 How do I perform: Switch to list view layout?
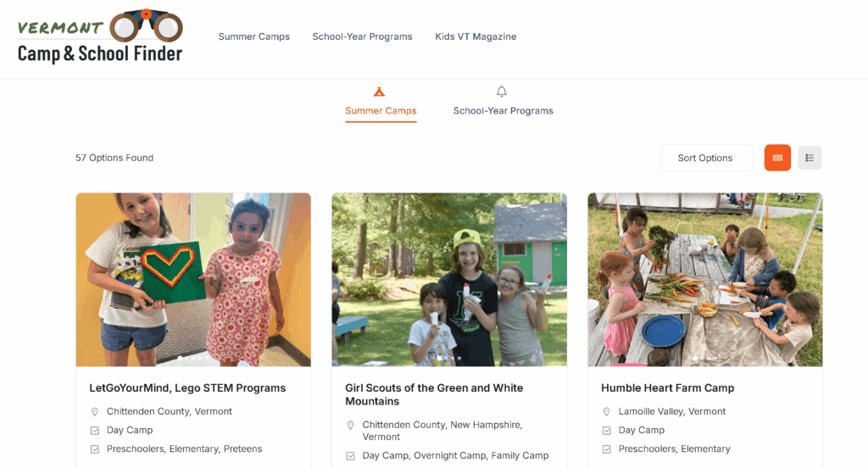click(810, 158)
